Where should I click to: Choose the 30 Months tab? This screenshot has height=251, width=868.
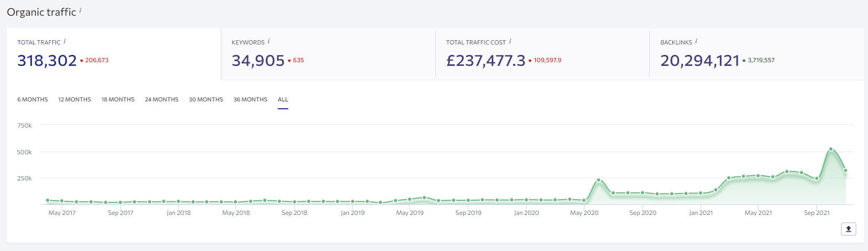(206, 99)
